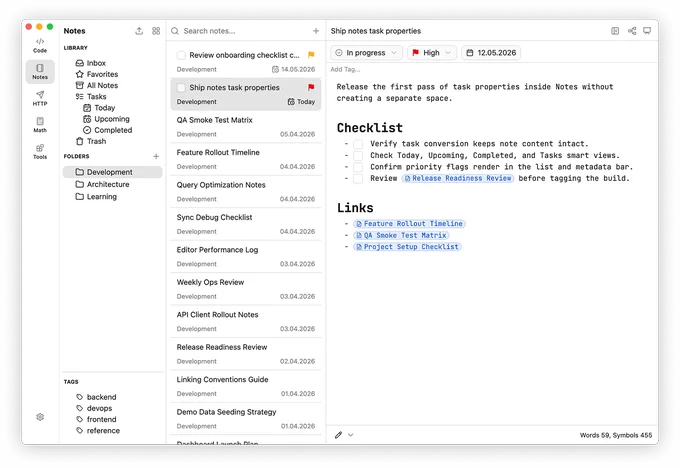Tick Check Today, Upcoming checklist item

[358, 155]
